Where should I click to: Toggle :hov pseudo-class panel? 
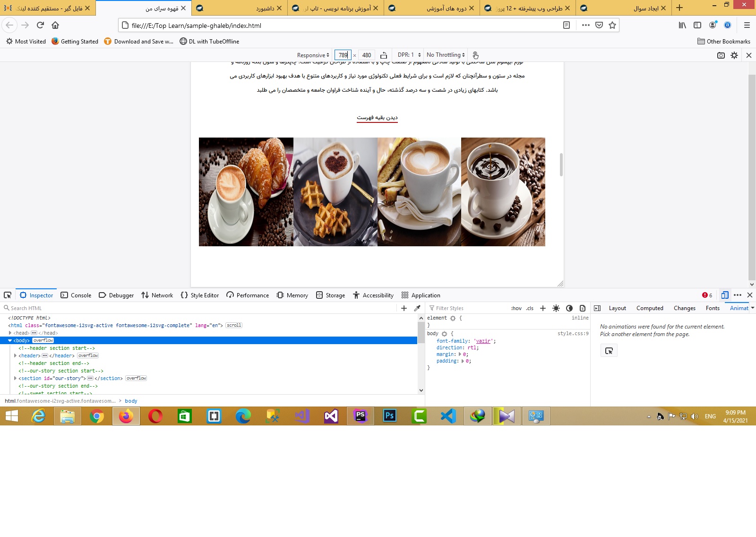[x=516, y=308]
